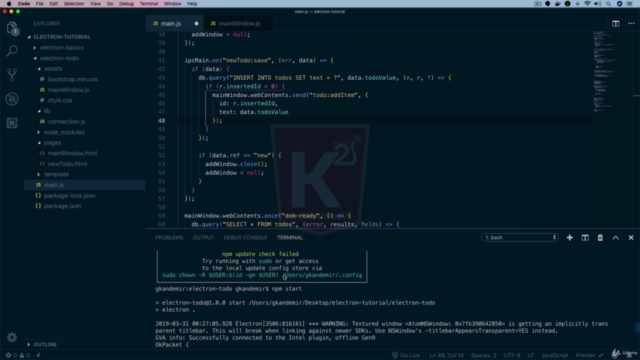
Task: Change end of line sequence LF
Action: pos(531,355)
